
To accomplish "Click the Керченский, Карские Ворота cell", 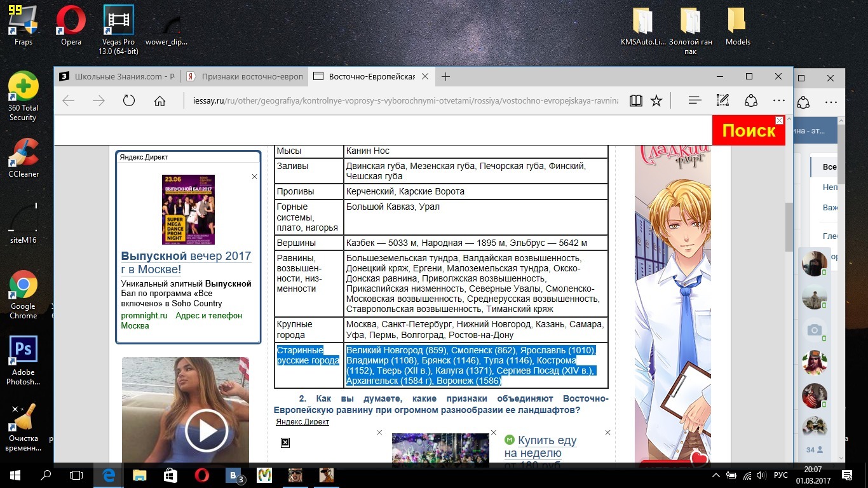I will click(x=475, y=191).
